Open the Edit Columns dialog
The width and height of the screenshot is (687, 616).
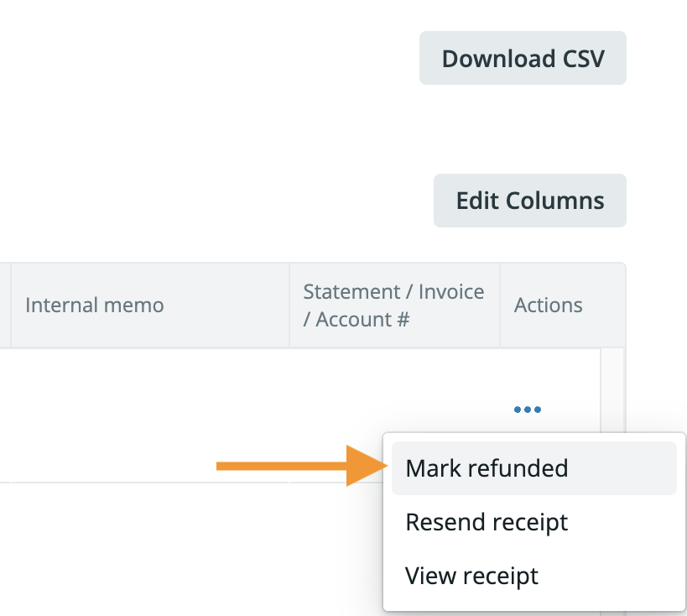pos(529,200)
